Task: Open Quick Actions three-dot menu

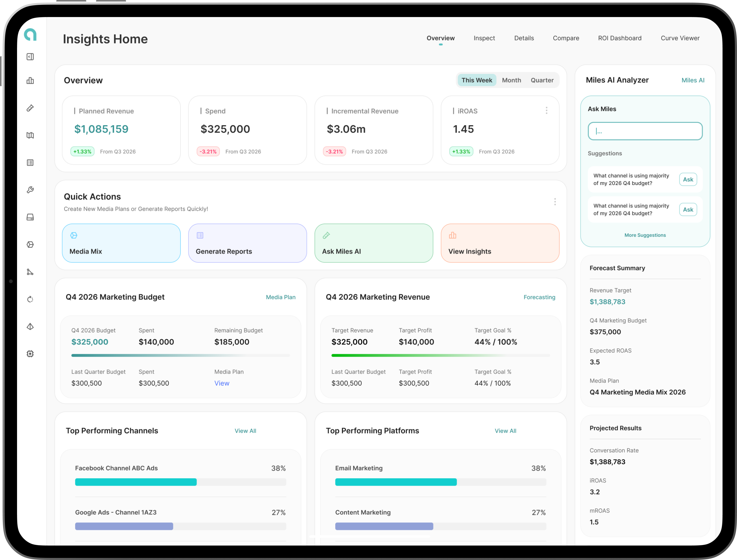Action: click(555, 202)
